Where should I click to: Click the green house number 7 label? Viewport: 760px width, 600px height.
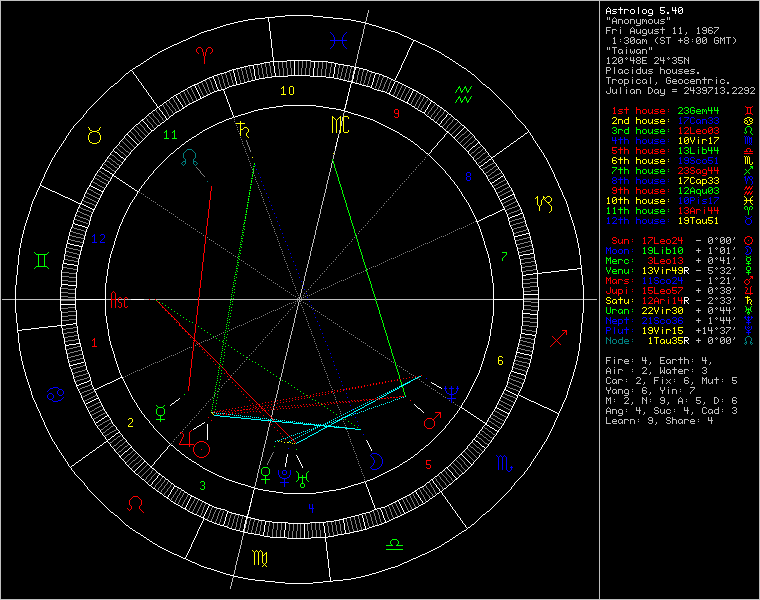(504, 256)
